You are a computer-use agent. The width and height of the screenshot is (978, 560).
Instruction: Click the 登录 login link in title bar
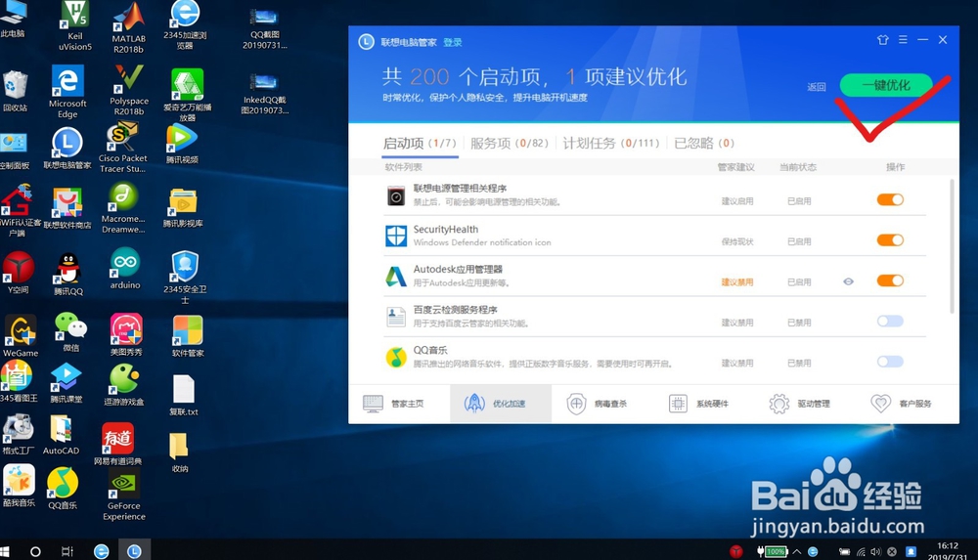pos(453,42)
